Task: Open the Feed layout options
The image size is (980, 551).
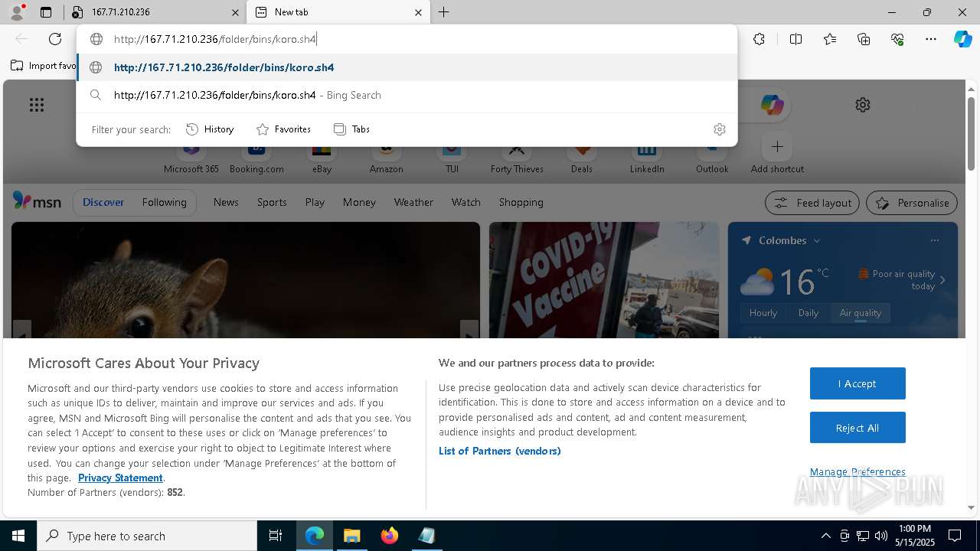Action: 812,203
